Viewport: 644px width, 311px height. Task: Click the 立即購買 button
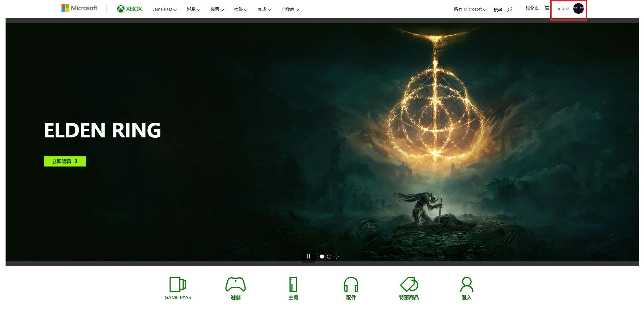pos(65,161)
